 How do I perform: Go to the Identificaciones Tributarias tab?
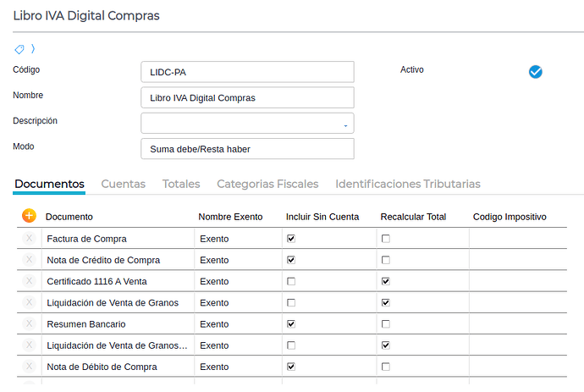pyautogui.click(x=408, y=184)
